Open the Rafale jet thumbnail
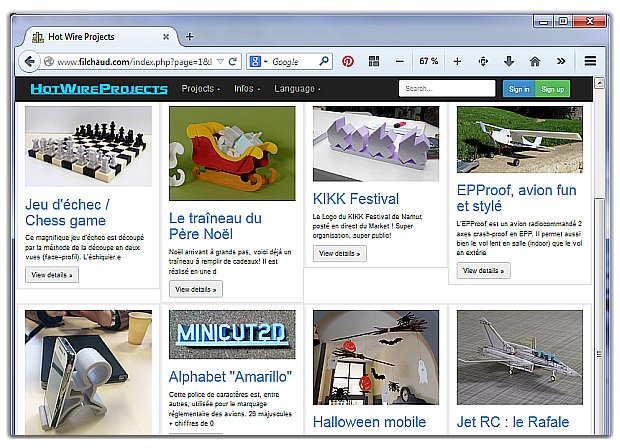This screenshot has height=448, width=620. (x=520, y=357)
